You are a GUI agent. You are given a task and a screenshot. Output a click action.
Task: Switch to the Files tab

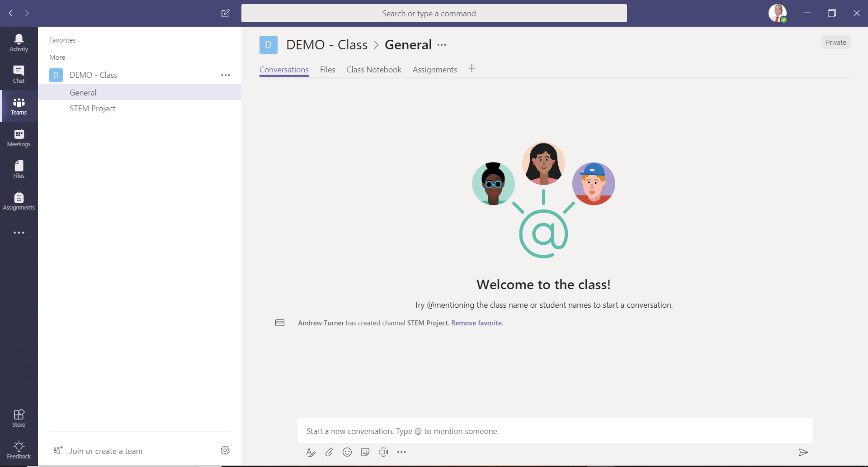(x=327, y=70)
